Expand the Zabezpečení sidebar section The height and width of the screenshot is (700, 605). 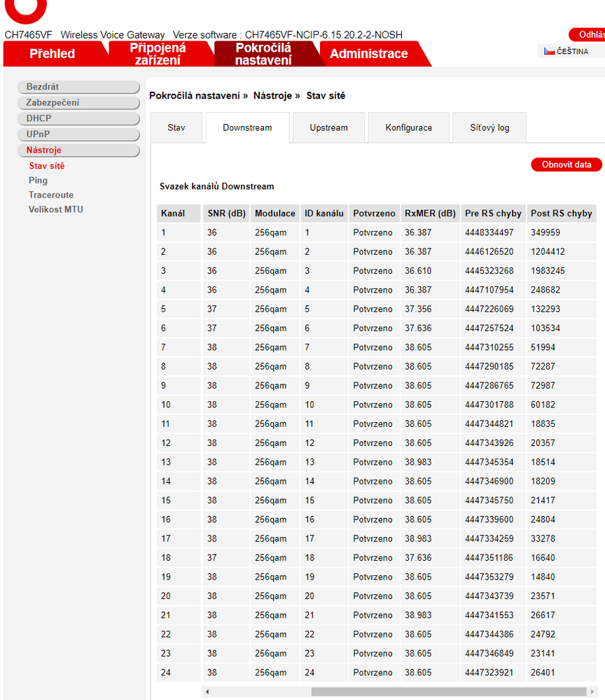[78, 103]
